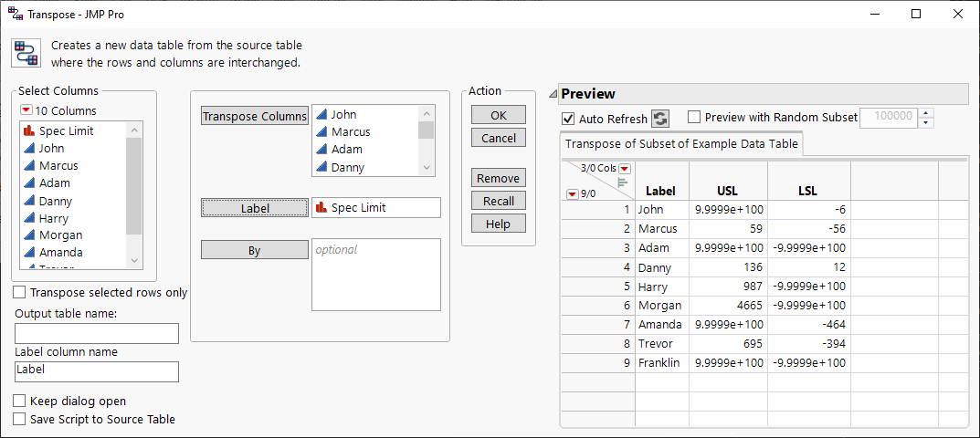This screenshot has height=438, width=980.
Task: Disable the Auto Refresh checkbox
Action: point(569,120)
